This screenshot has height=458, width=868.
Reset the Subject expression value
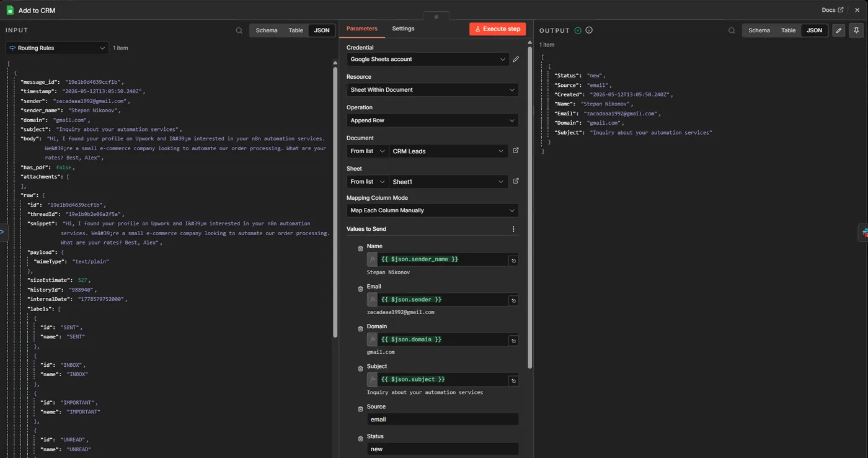point(513,380)
